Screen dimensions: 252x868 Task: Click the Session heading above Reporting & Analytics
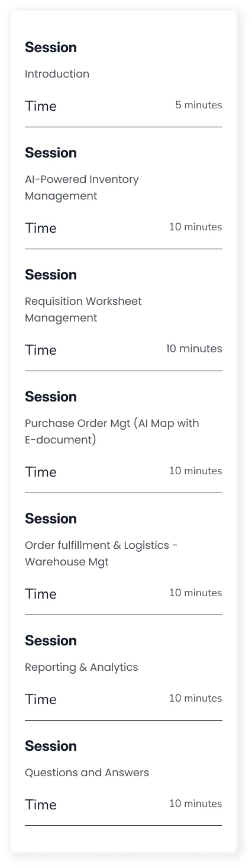click(51, 641)
